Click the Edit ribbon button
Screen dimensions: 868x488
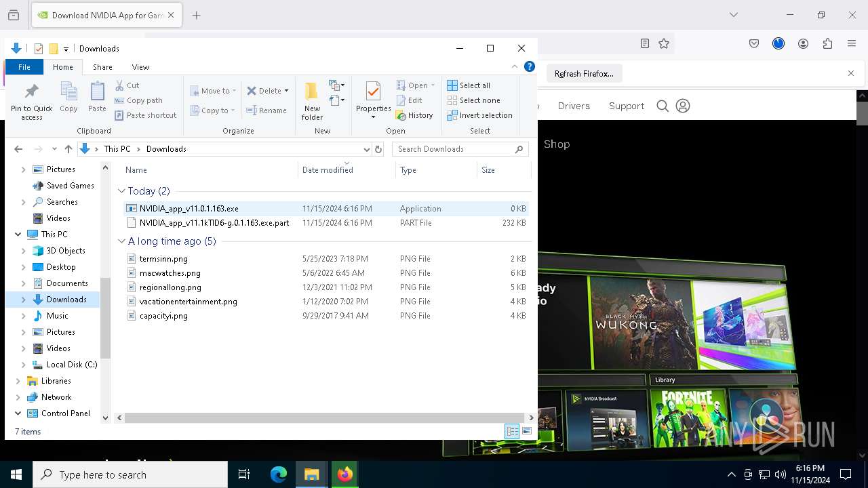(x=409, y=100)
